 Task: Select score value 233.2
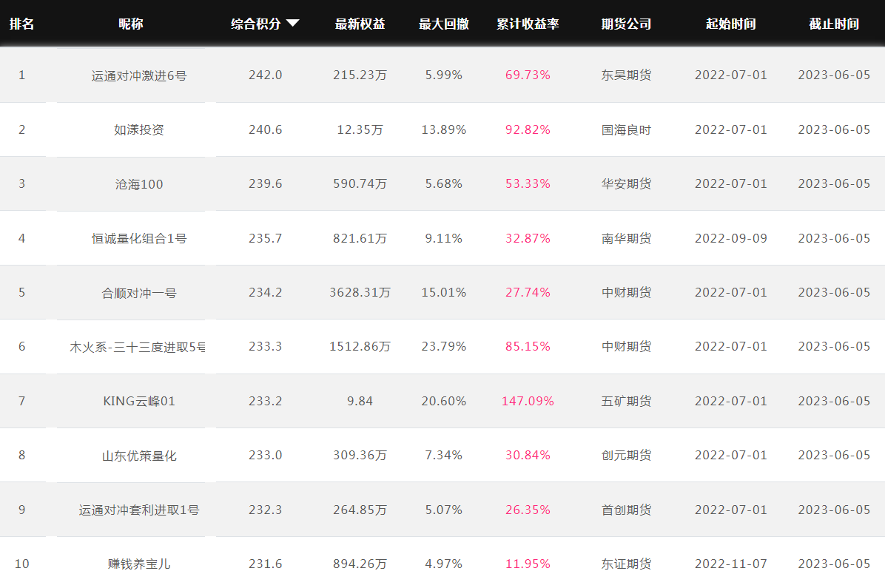pyautogui.click(x=265, y=401)
